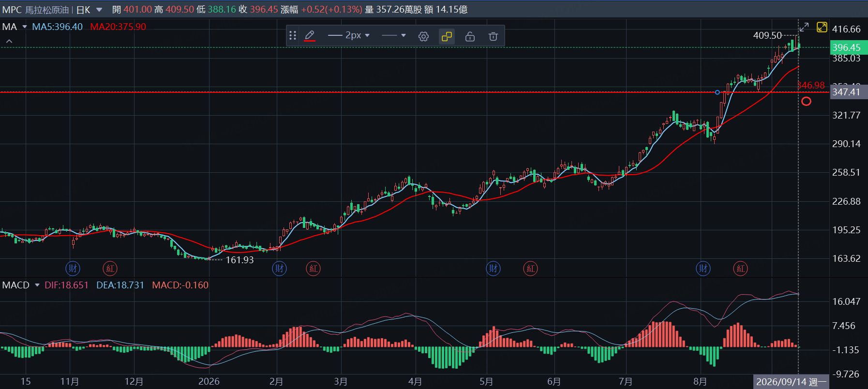Open the red line color pencil picker
The height and width of the screenshot is (389, 868).
click(310, 36)
